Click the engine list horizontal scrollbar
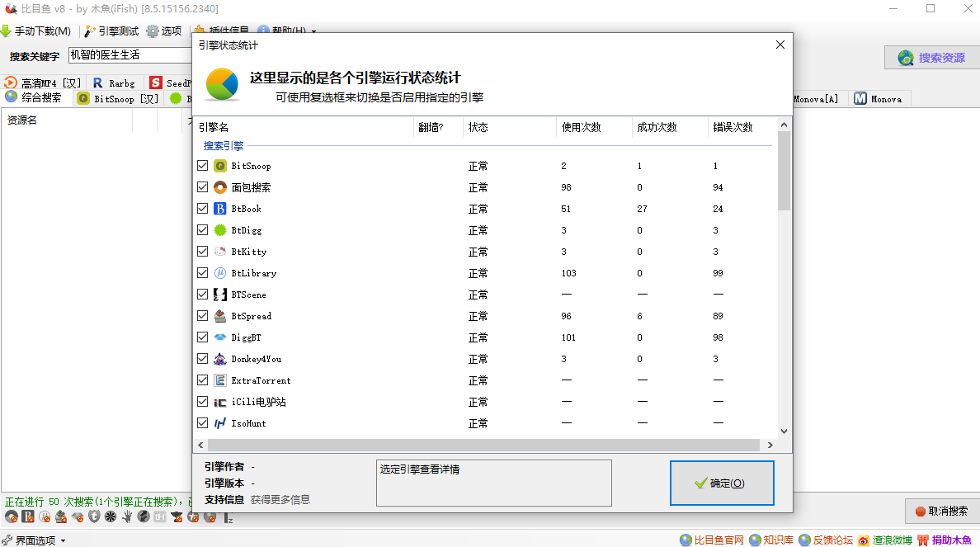Image resolution: width=980 pixels, height=547 pixels. (x=483, y=445)
